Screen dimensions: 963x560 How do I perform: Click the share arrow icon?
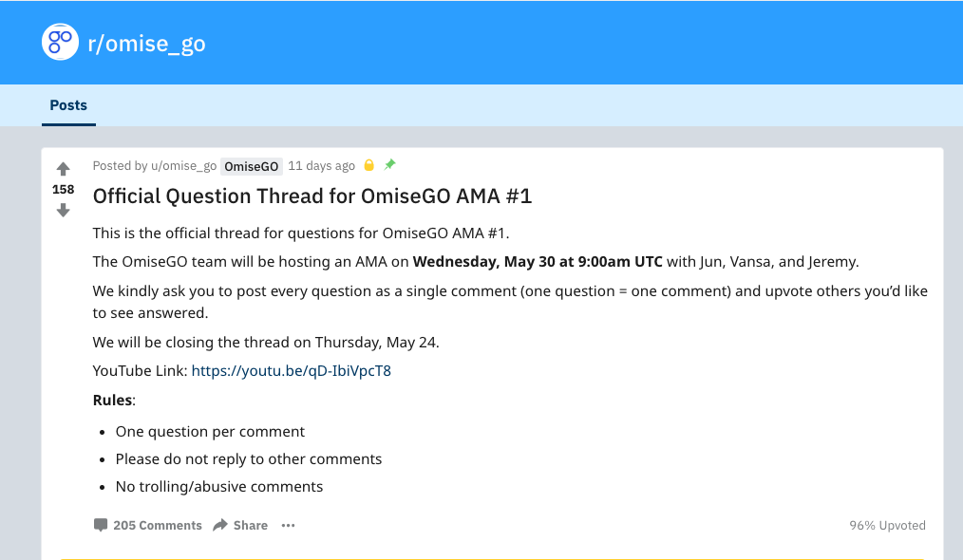220,525
